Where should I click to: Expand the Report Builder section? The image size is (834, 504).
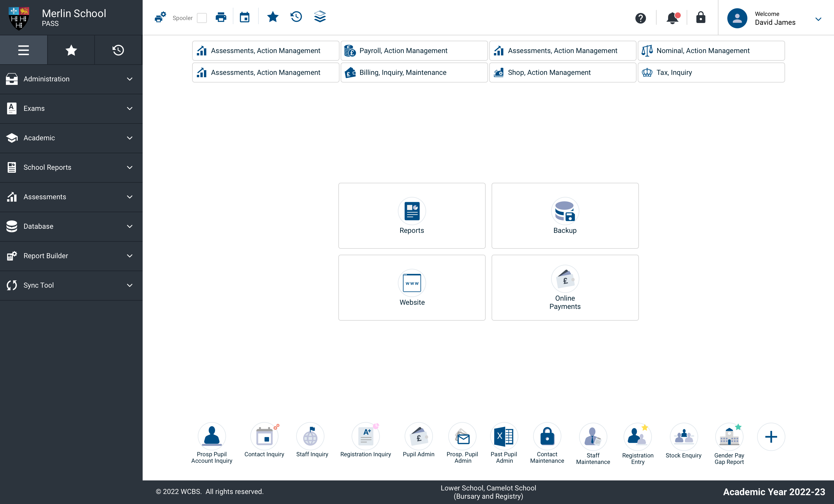(x=71, y=256)
